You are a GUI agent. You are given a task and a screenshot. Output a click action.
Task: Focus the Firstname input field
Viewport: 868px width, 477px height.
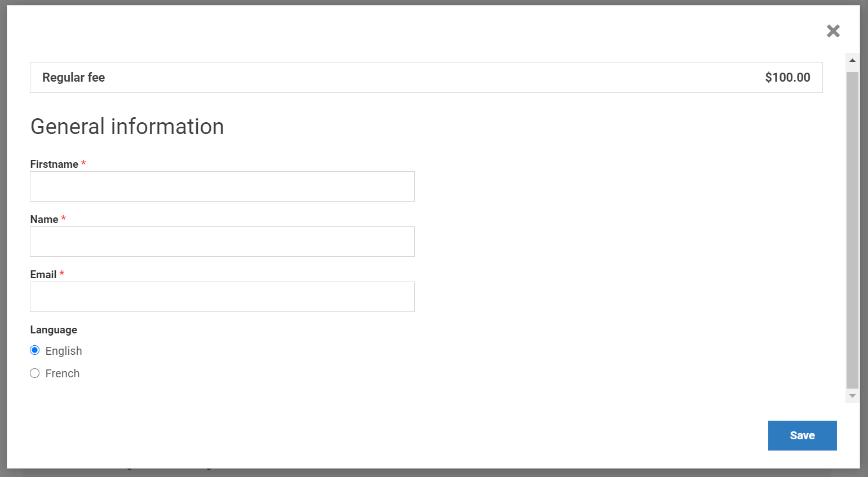click(x=222, y=186)
